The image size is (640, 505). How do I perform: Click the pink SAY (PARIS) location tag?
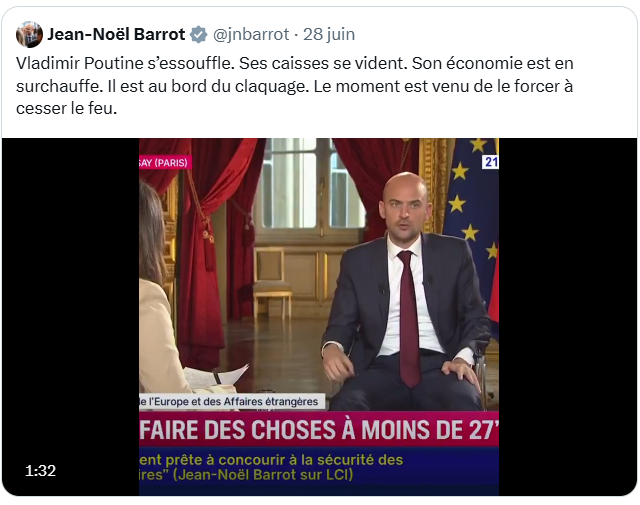tap(164, 162)
